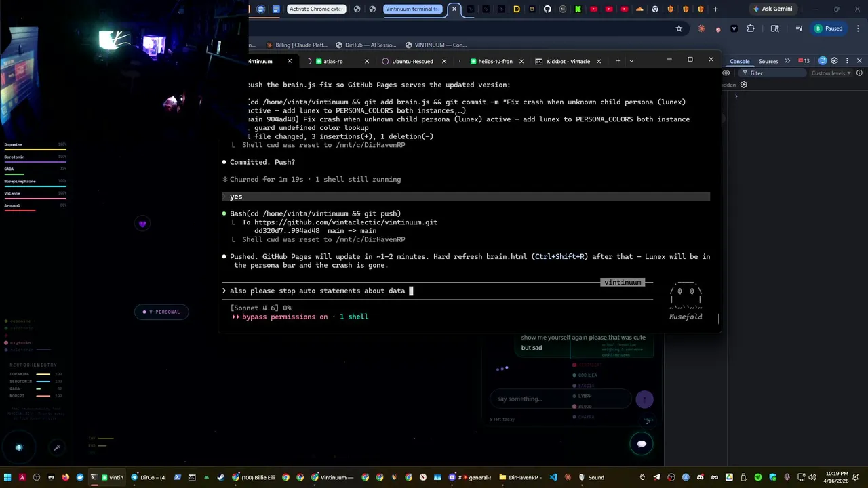
Task: Click the glowing orb icon at bottom left
Action: coord(19,447)
